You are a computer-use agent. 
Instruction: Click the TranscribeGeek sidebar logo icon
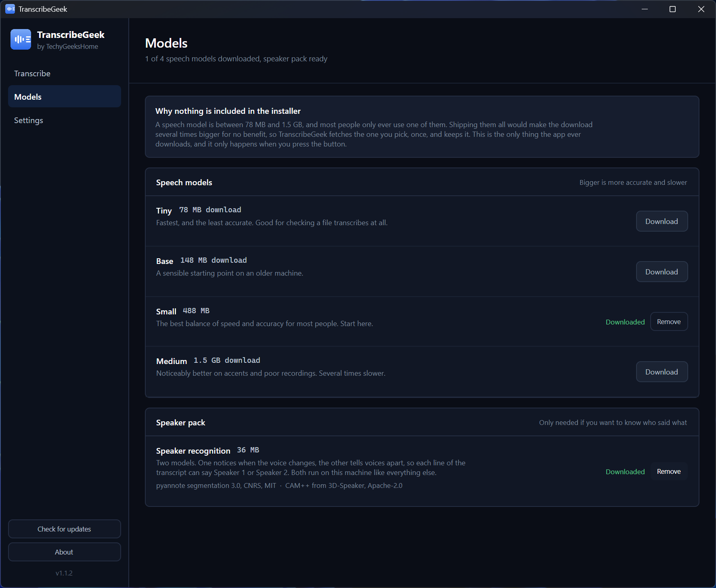21,40
